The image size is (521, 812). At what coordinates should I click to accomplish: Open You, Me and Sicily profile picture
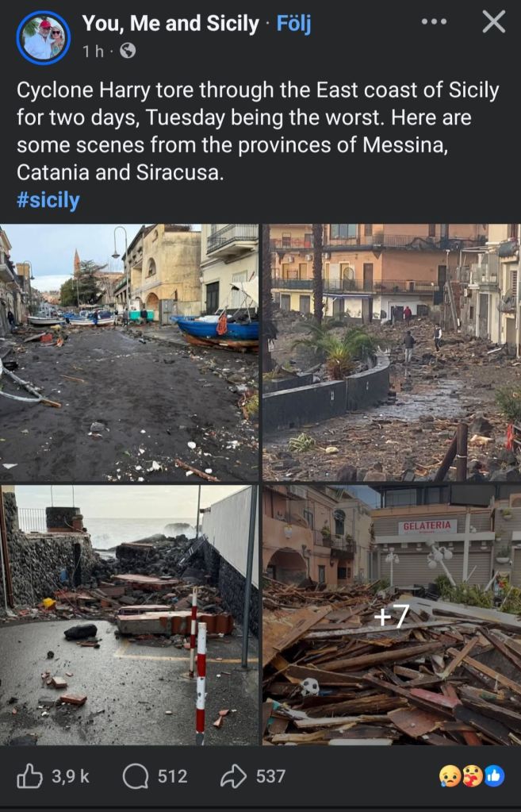coord(43,38)
